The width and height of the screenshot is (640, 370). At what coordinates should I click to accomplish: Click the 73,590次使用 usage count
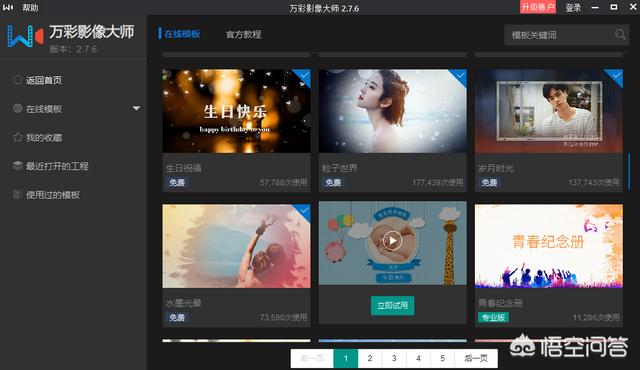284,317
